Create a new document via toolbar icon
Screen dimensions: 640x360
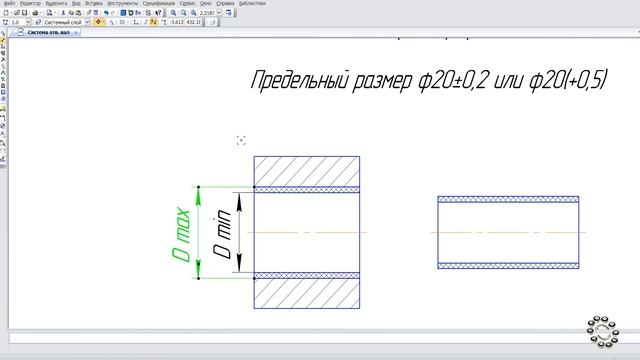point(6,13)
